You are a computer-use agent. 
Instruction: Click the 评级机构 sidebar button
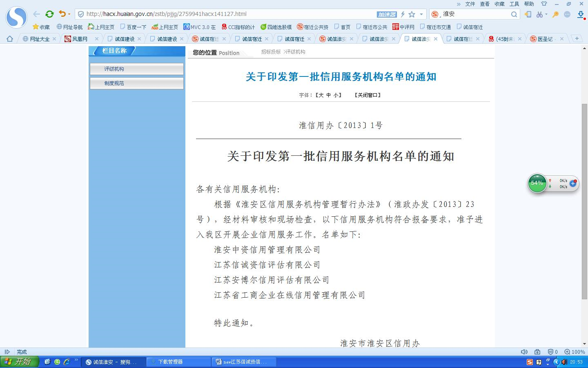click(x=136, y=69)
